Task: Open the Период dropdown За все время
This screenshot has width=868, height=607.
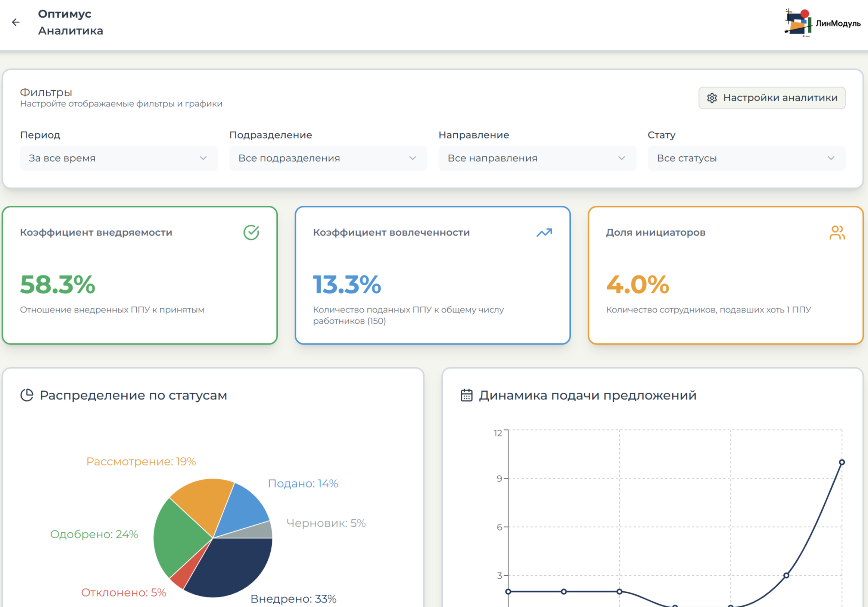Action: [119, 158]
